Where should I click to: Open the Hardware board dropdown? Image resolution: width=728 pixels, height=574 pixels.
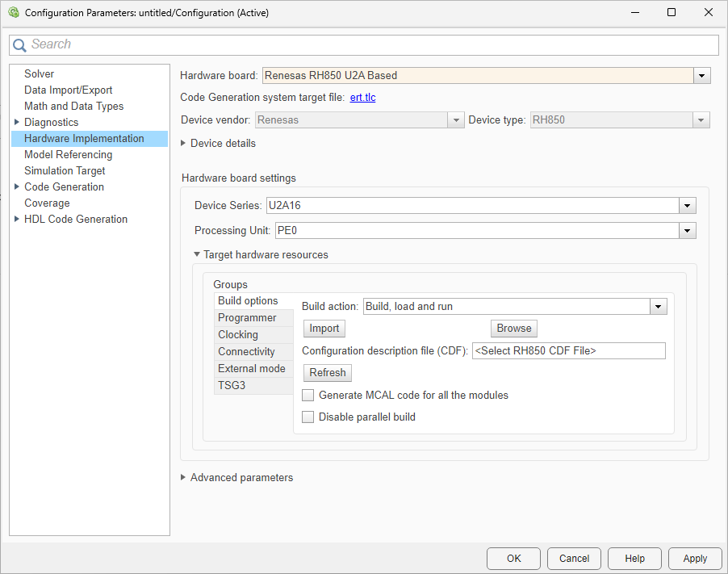(701, 75)
